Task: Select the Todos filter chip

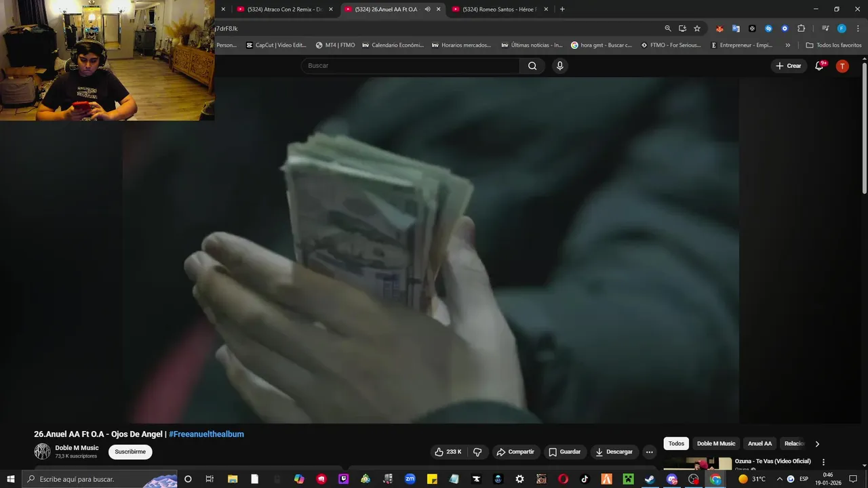Action: coord(676,444)
